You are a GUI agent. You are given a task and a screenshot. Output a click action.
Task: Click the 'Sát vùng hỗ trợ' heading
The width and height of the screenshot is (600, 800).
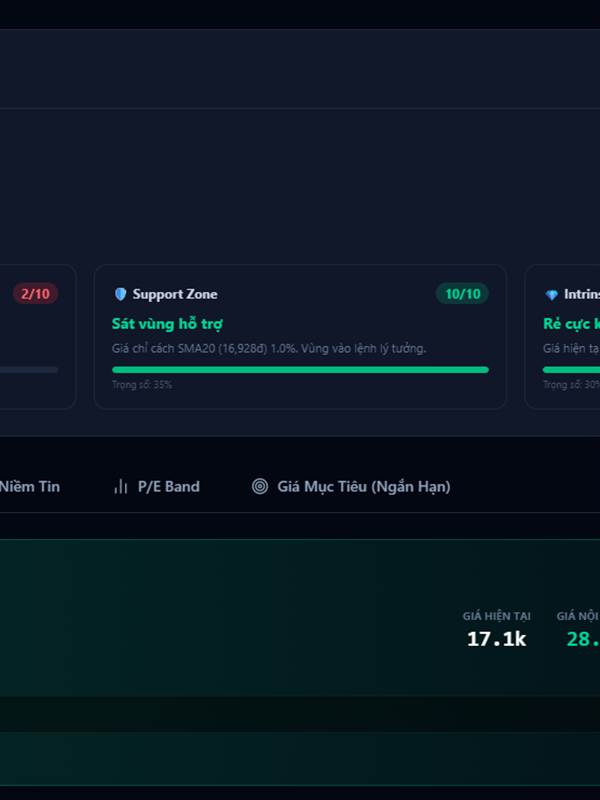167,324
